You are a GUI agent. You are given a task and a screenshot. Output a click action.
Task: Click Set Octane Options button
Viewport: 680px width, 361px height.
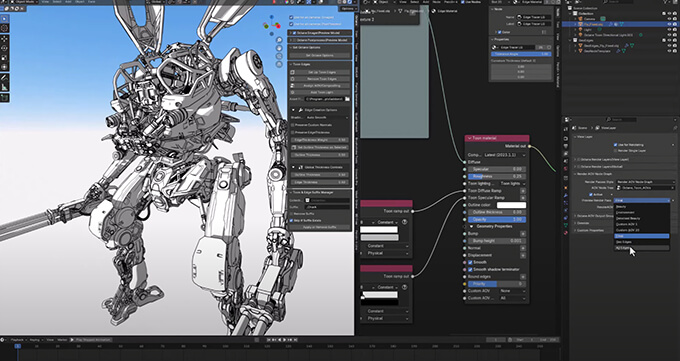pos(320,55)
